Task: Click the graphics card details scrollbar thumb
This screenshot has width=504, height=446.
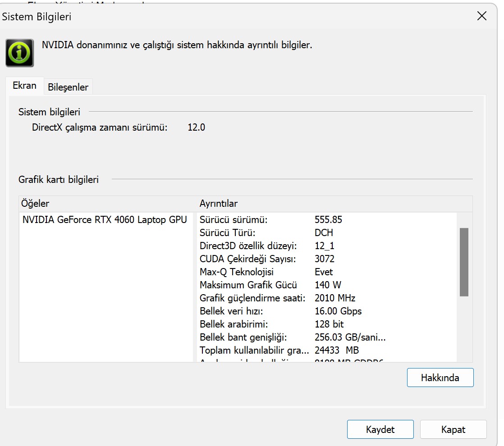Action: tap(464, 262)
